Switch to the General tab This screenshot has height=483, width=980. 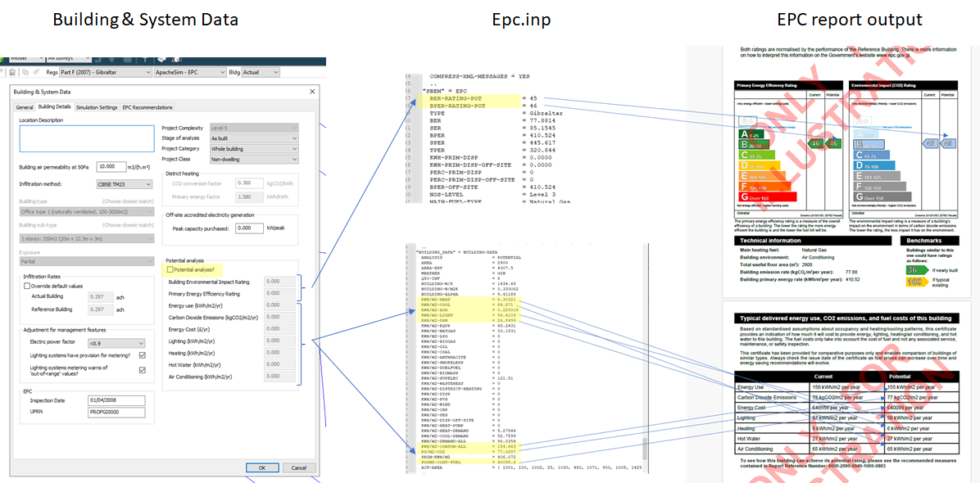(x=25, y=107)
